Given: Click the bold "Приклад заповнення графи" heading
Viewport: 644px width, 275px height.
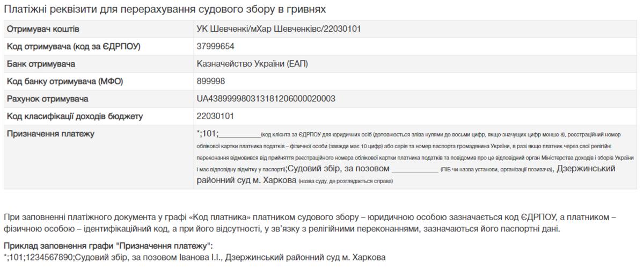Looking at the screenshot, I should [x=108, y=246].
